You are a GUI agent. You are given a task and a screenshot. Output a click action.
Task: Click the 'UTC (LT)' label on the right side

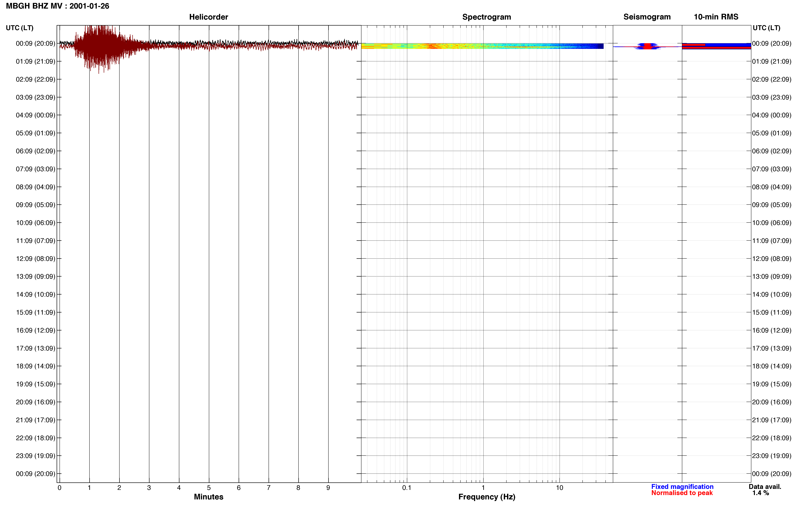tap(766, 28)
